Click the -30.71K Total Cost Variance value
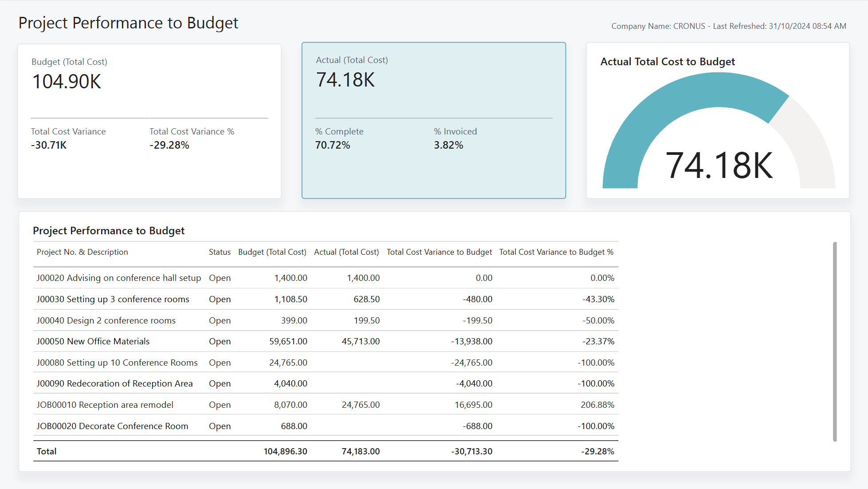This screenshot has height=489, width=868. pyautogui.click(x=49, y=145)
